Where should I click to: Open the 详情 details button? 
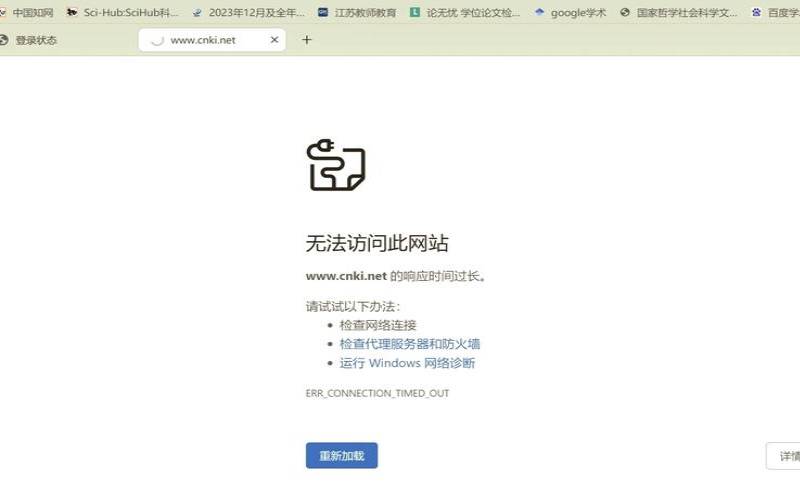pyautogui.click(x=783, y=456)
